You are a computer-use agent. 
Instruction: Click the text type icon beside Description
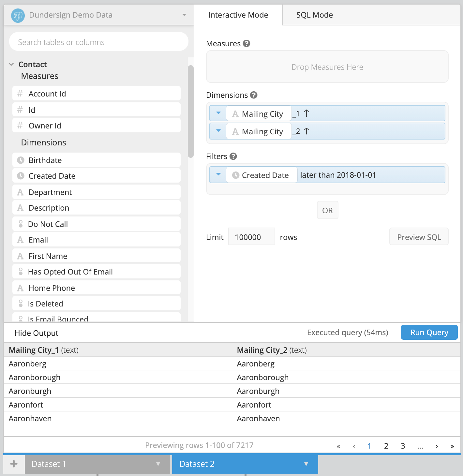point(20,208)
